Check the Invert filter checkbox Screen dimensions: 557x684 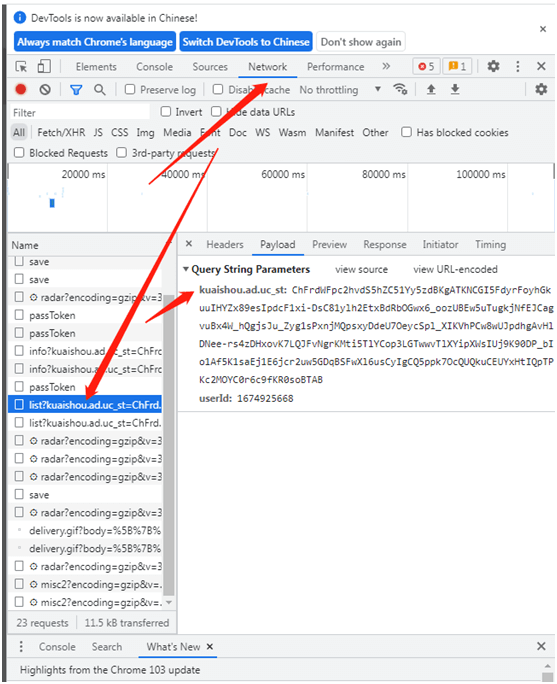pos(165,112)
